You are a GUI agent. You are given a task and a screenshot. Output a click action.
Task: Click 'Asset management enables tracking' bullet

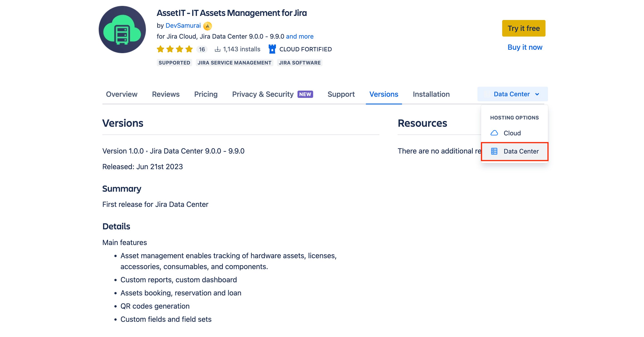pos(228,261)
